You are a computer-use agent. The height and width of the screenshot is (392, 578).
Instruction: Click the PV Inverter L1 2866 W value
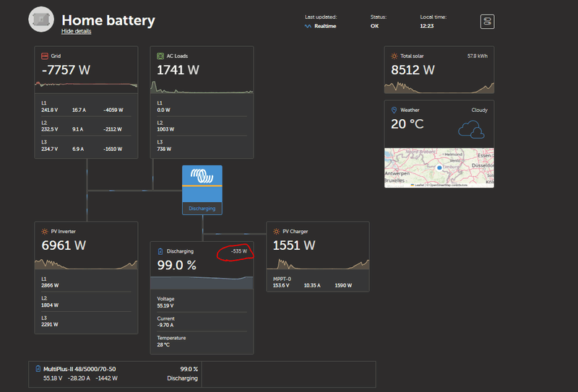pos(50,286)
